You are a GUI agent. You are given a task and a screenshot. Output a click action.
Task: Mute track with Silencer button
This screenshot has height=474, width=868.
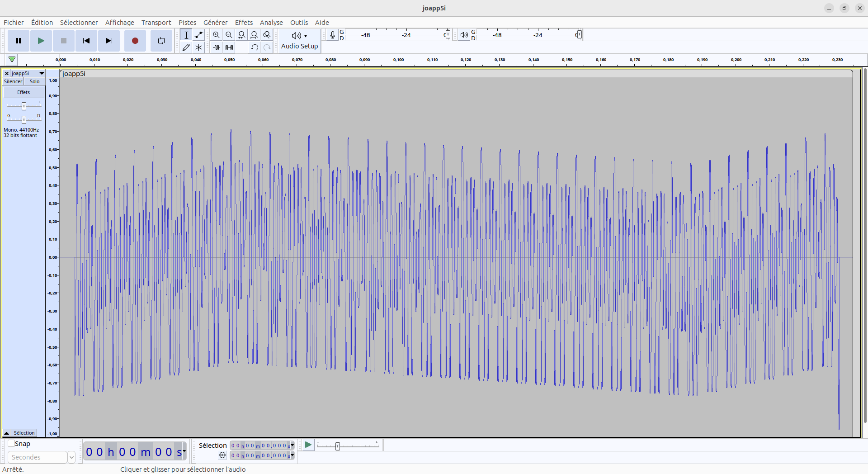click(13, 81)
